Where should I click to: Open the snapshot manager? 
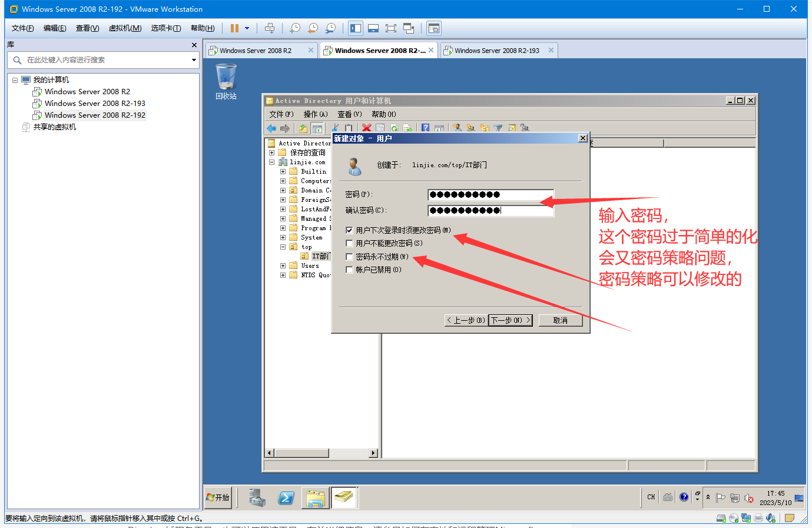click(x=330, y=28)
